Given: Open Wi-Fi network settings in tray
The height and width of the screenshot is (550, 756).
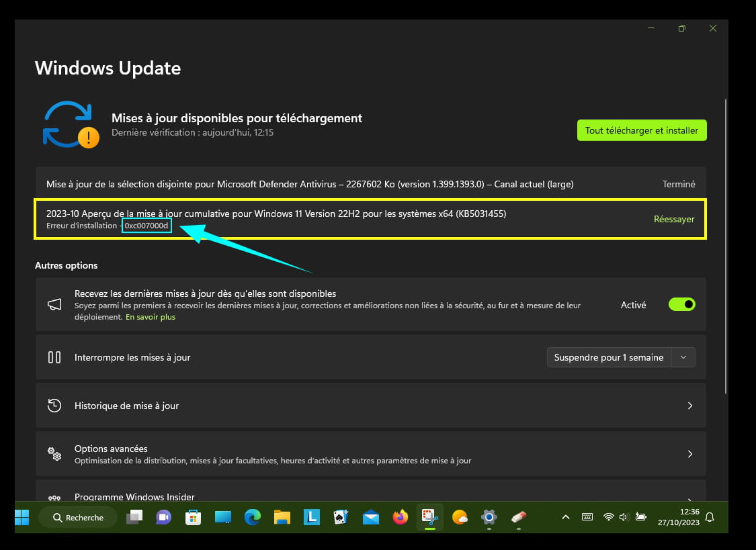Looking at the screenshot, I should (608, 517).
